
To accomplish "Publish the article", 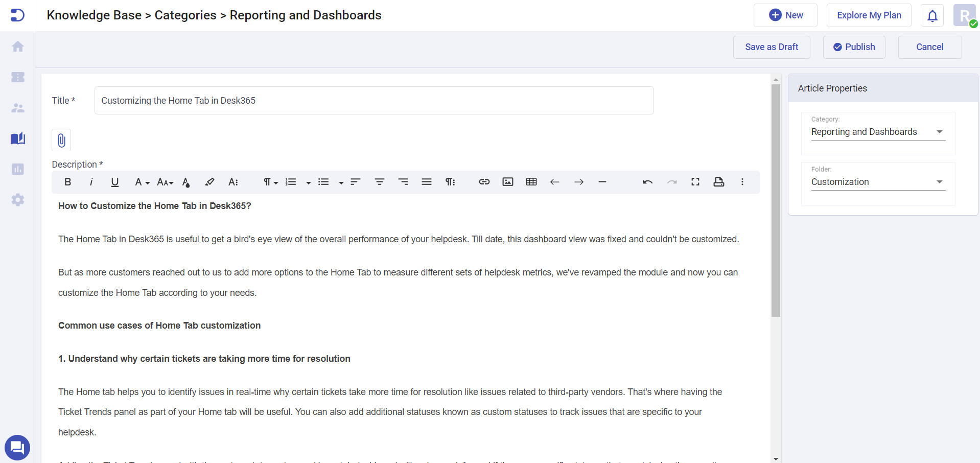I will (854, 47).
